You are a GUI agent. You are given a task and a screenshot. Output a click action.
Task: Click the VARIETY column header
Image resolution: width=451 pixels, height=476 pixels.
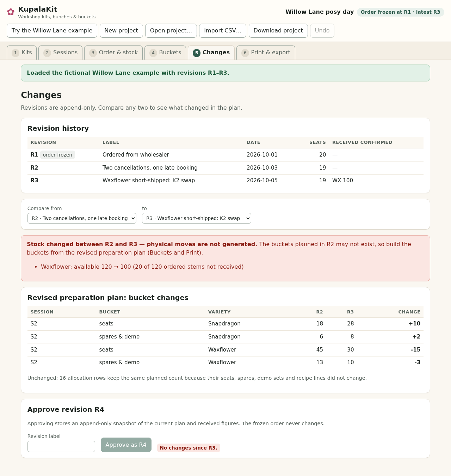(x=219, y=312)
